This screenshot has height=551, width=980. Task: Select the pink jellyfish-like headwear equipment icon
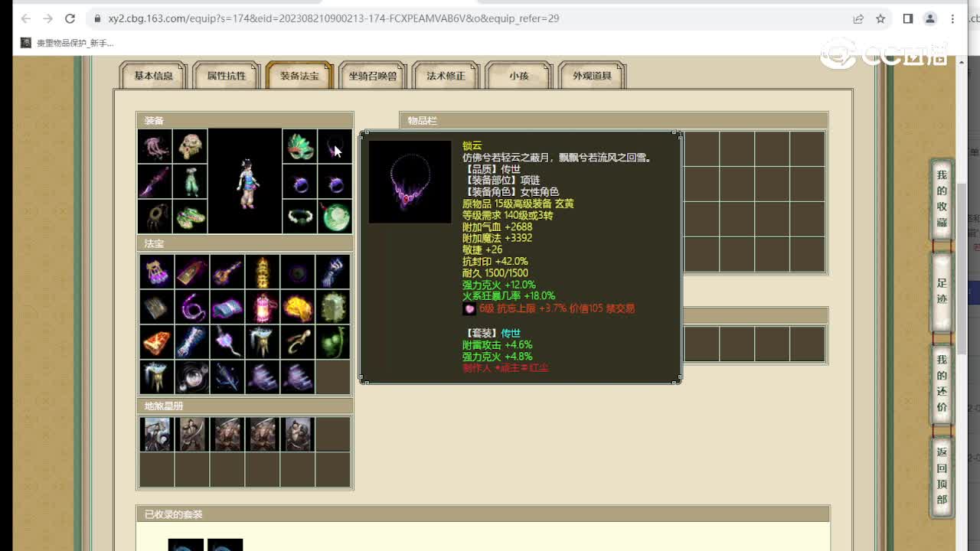click(155, 146)
